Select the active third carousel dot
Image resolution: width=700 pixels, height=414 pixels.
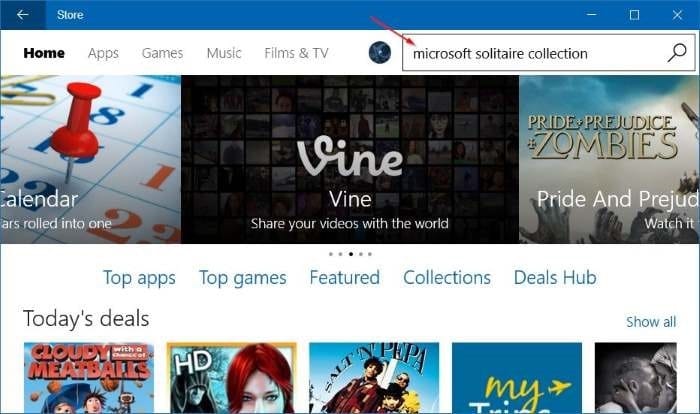pos(351,254)
